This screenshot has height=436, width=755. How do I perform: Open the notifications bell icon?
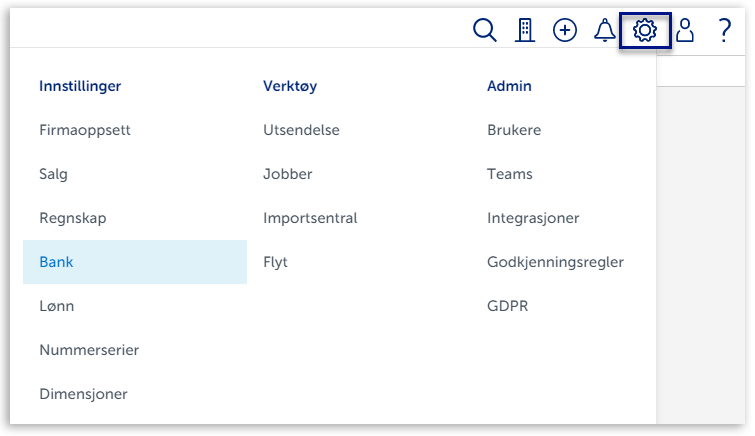point(604,31)
